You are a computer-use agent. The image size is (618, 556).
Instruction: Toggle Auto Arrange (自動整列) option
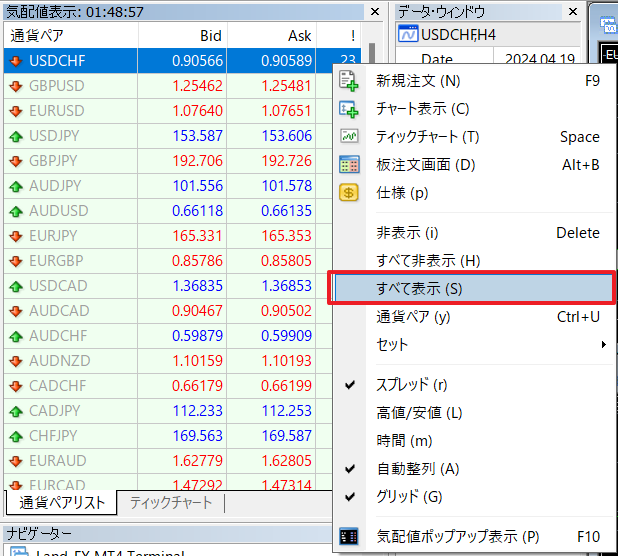click(473, 469)
